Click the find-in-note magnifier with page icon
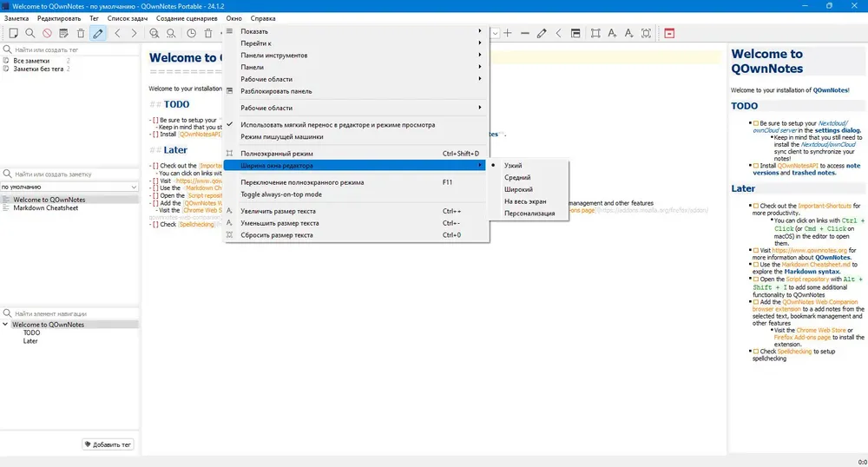868x467 pixels. click(155, 33)
